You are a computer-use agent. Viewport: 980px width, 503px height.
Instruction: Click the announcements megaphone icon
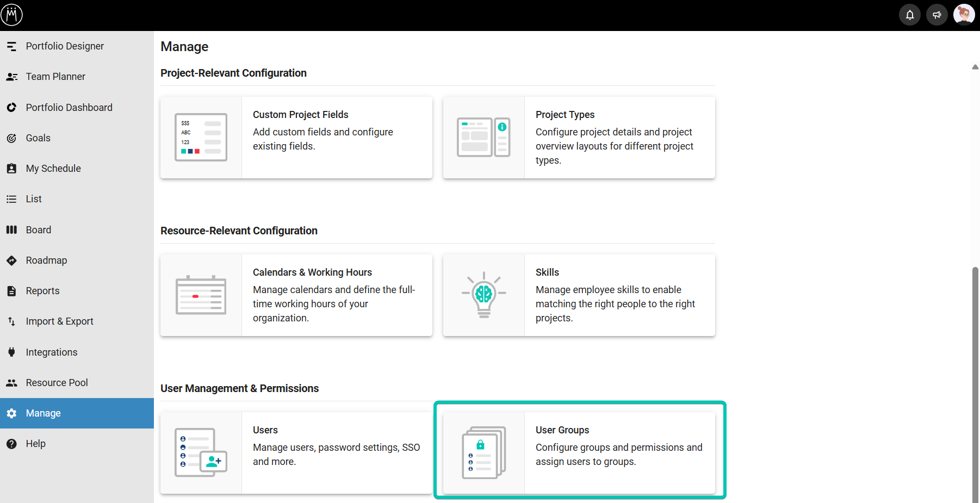tap(937, 15)
